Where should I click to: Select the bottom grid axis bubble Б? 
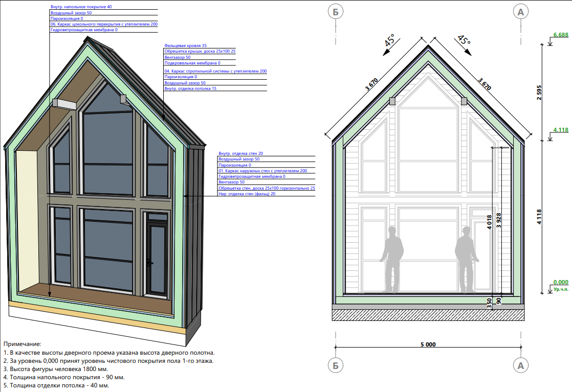pyautogui.click(x=334, y=365)
